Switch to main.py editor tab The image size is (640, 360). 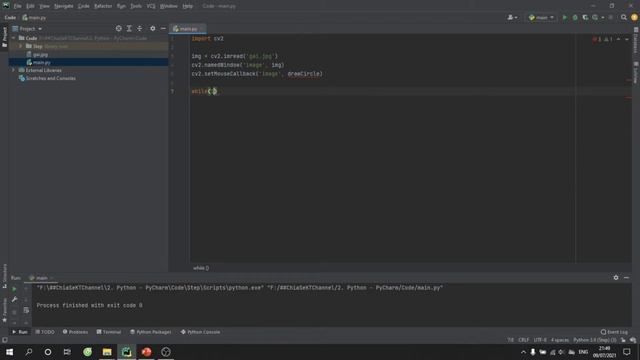pyautogui.click(x=188, y=29)
